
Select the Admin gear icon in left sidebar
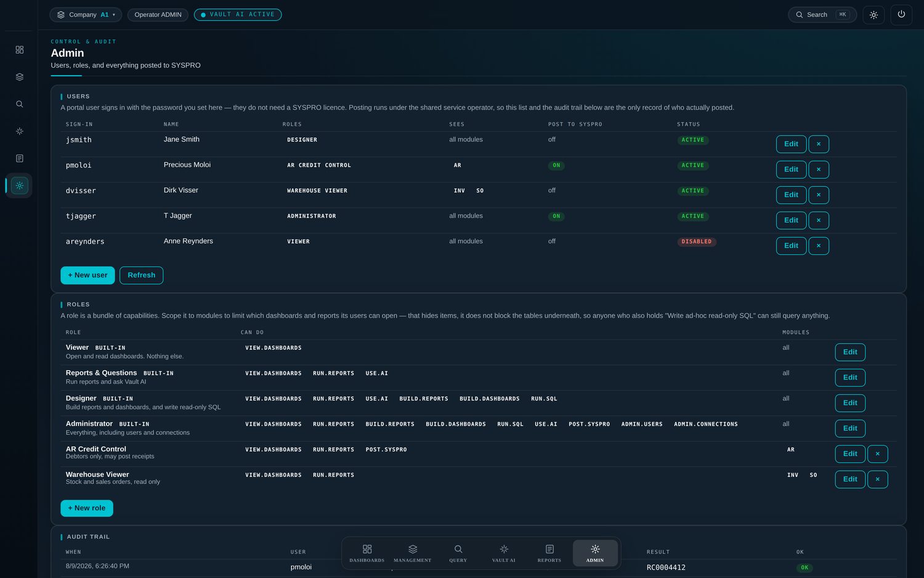click(x=19, y=185)
